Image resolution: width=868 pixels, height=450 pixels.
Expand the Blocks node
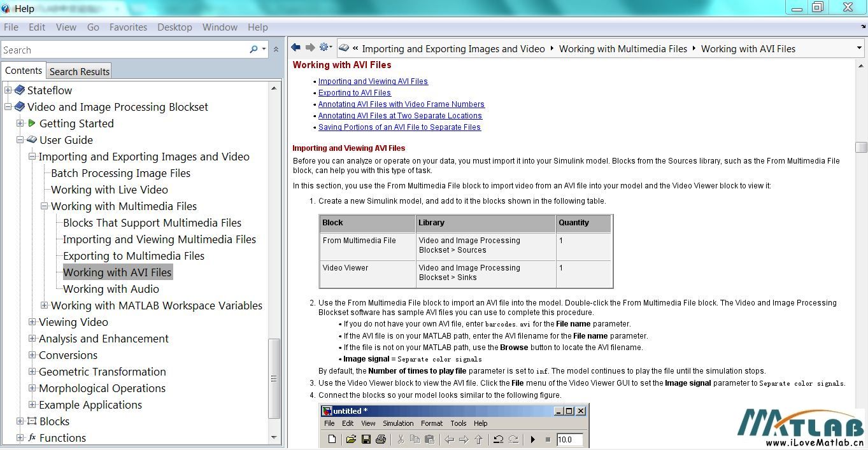[x=20, y=421]
